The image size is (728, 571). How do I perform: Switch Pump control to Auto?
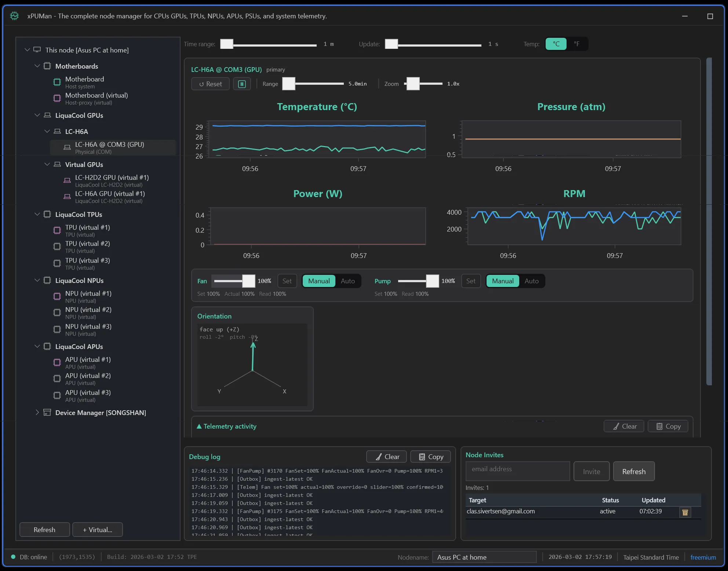(x=531, y=281)
